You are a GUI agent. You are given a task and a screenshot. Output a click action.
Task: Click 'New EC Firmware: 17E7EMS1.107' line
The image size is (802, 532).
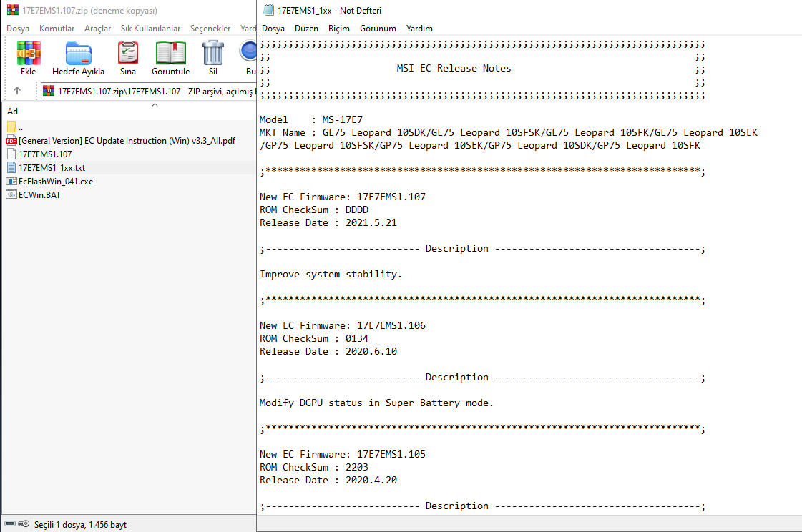coord(342,197)
